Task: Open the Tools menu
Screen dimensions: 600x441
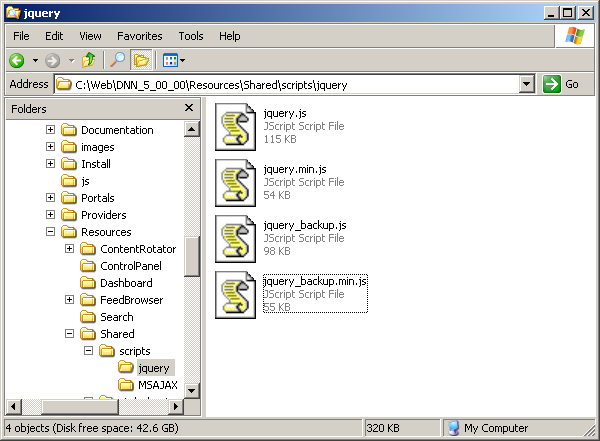Action: [191, 36]
